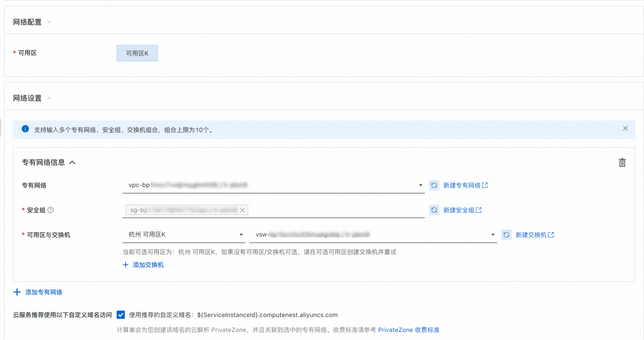Refresh the 安全组 security group list

(434, 210)
